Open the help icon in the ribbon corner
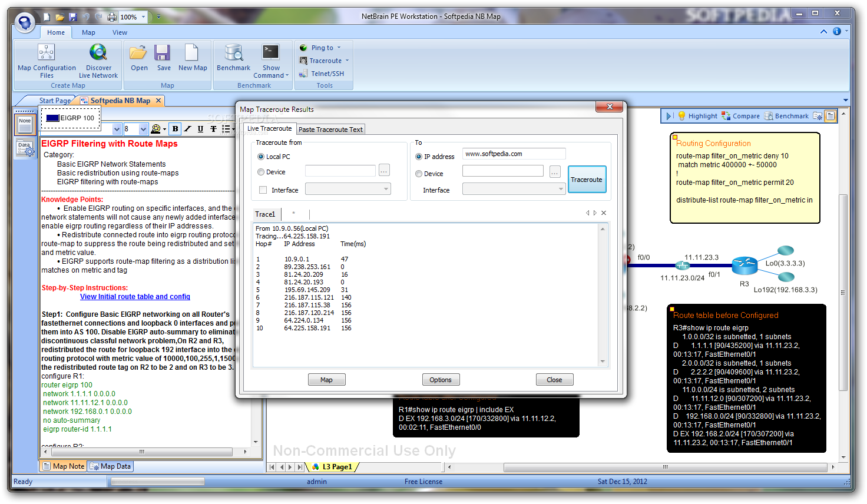The width and height of the screenshot is (867, 504). pyautogui.click(x=836, y=31)
